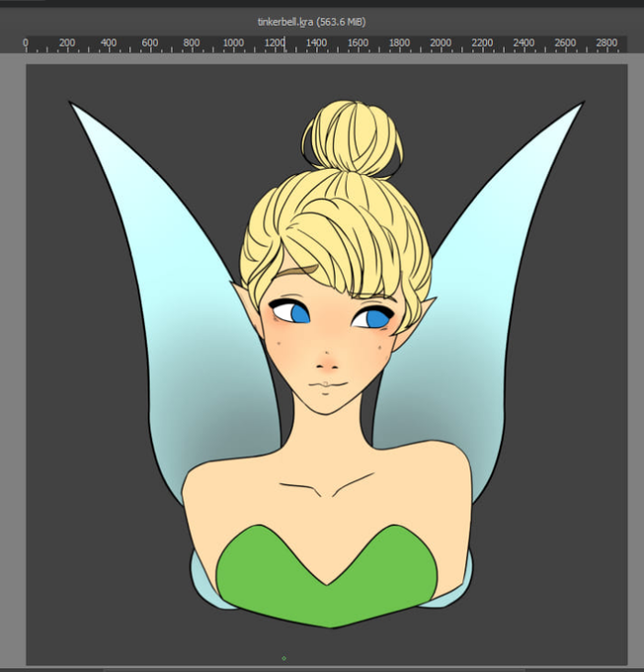The image size is (644, 672).
Task: Select the tinkerbell.kra document tab
Action: pyautogui.click(x=311, y=22)
